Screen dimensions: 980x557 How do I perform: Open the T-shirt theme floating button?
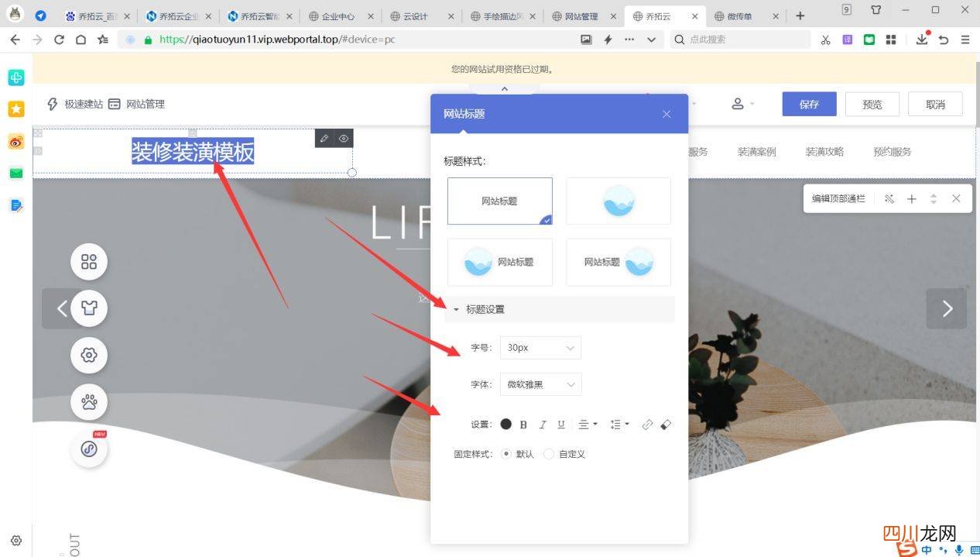click(x=89, y=308)
